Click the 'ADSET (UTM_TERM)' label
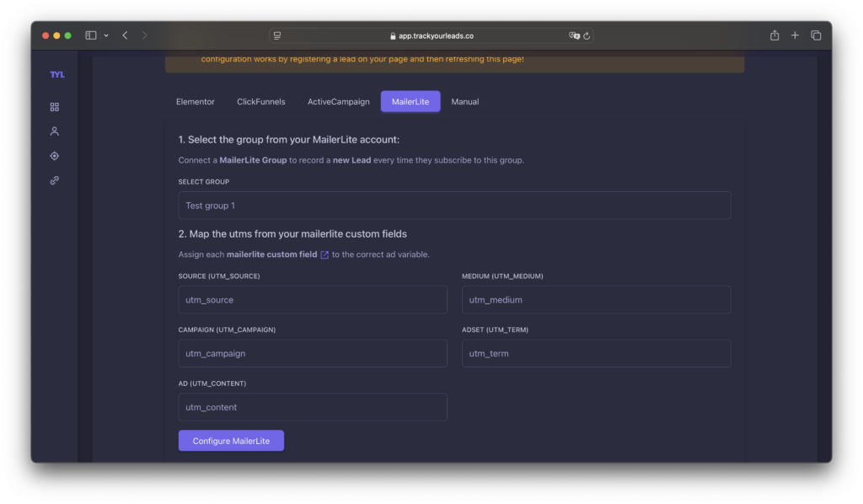This screenshot has height=504, width=863. [496, 330]
